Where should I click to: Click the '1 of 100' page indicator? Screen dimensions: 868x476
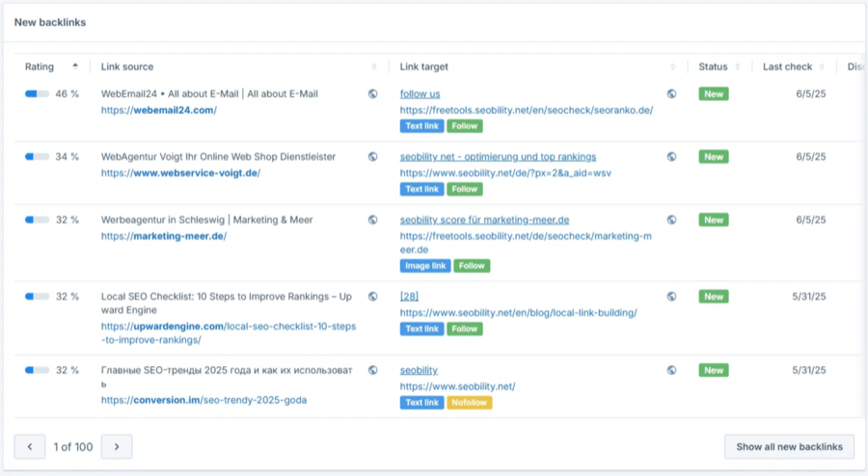(73, 447)
